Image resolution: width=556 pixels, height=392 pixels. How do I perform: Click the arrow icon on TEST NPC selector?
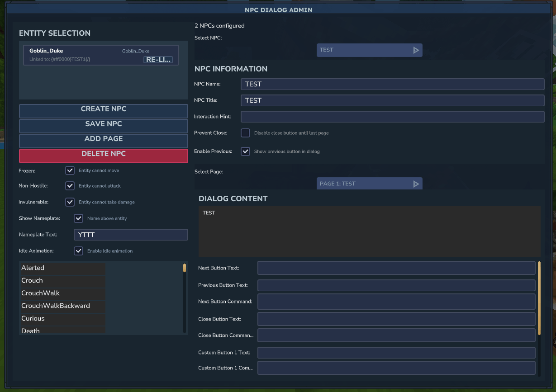click(416, 50)
